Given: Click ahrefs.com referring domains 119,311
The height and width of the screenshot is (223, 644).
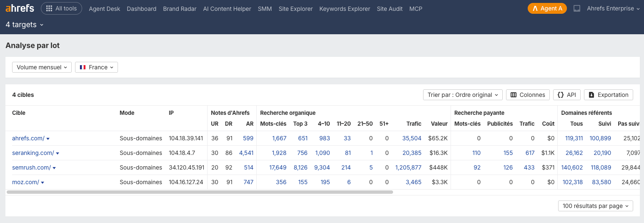Looking at the screenshot, I should tap(574, 138).
